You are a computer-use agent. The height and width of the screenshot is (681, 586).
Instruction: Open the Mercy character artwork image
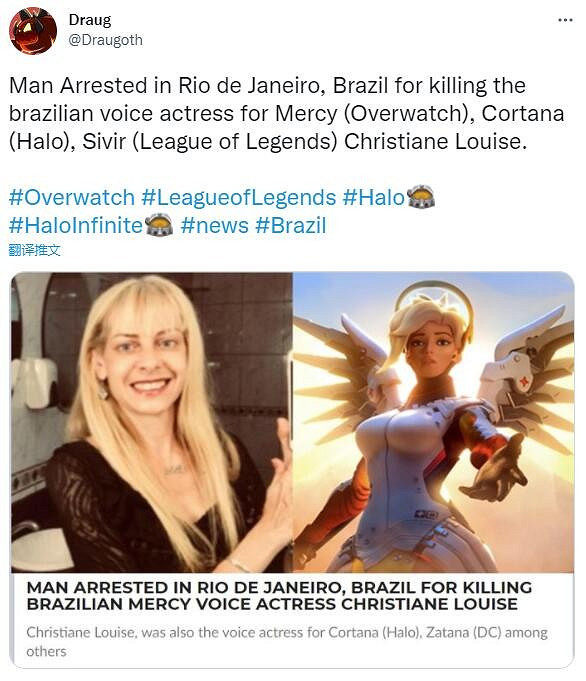tap(433, 422)
